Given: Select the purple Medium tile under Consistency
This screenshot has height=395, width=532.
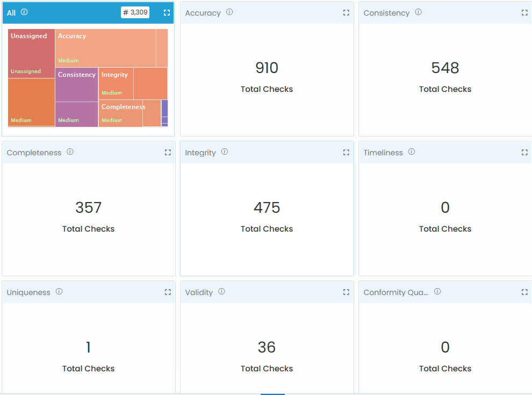Looking at the screenshot, I should (x=77, y=114).
